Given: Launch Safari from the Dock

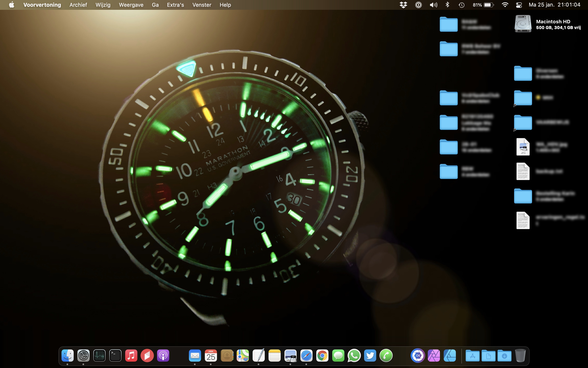Looking at the screenshot, I should click(306, 356).
